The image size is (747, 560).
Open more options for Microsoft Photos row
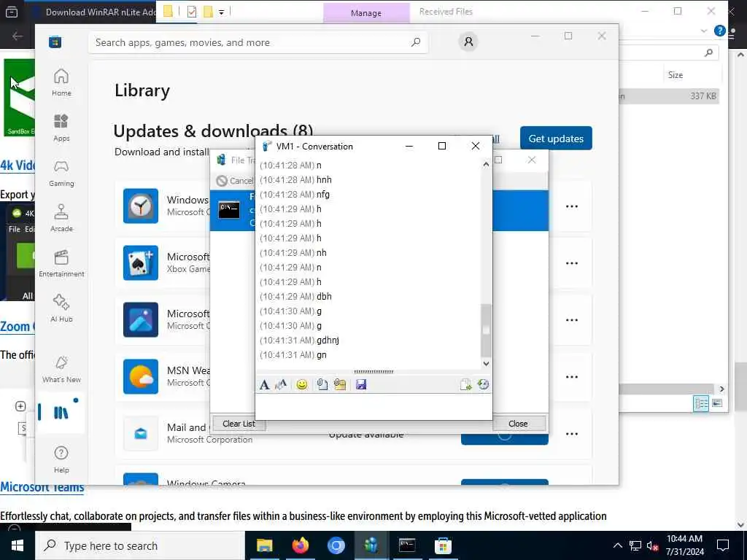point(572,320)
